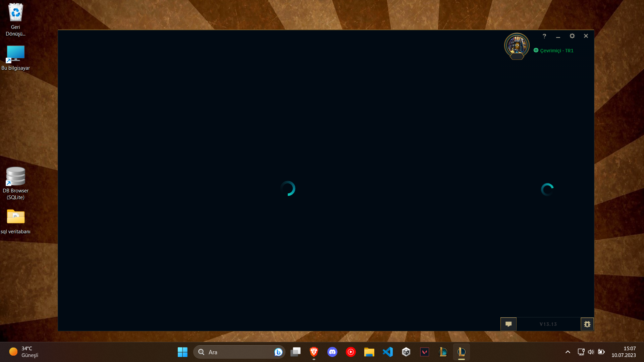This screenshot has width=644, height=362.
Task: Launch Brave browser from taskbar
Action: click(x=314, y=352)
